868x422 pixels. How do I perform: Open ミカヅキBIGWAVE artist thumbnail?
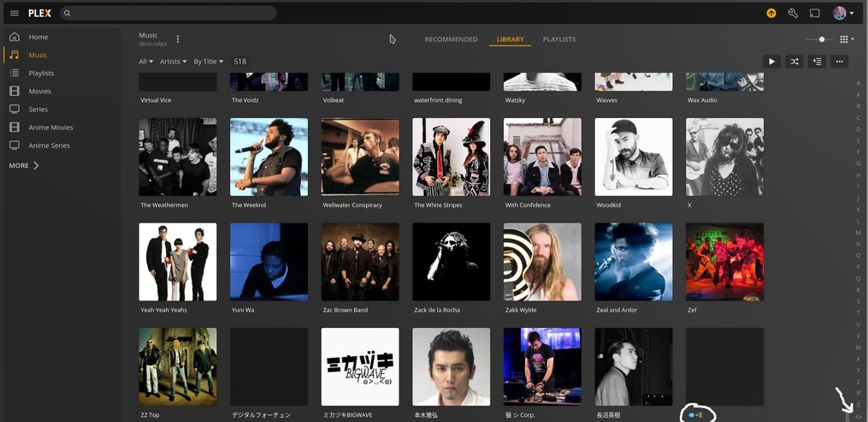pyautogui.click(x=360, y=366)
